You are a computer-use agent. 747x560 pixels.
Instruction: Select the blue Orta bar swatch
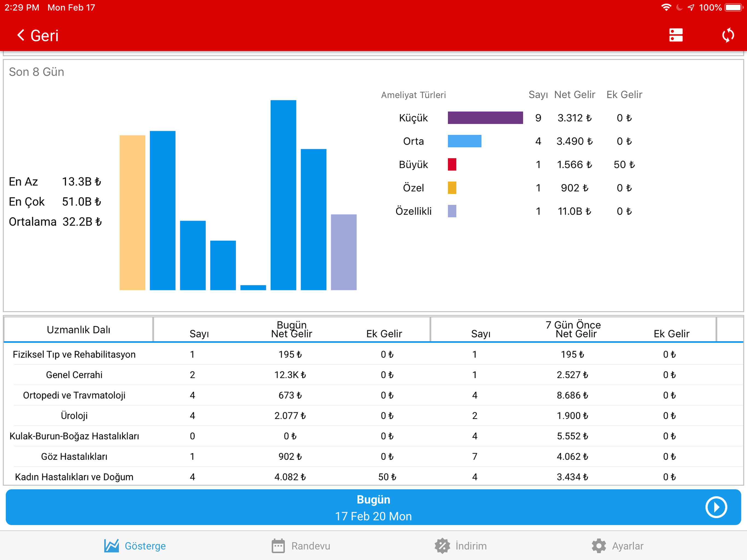coord(464,141)
